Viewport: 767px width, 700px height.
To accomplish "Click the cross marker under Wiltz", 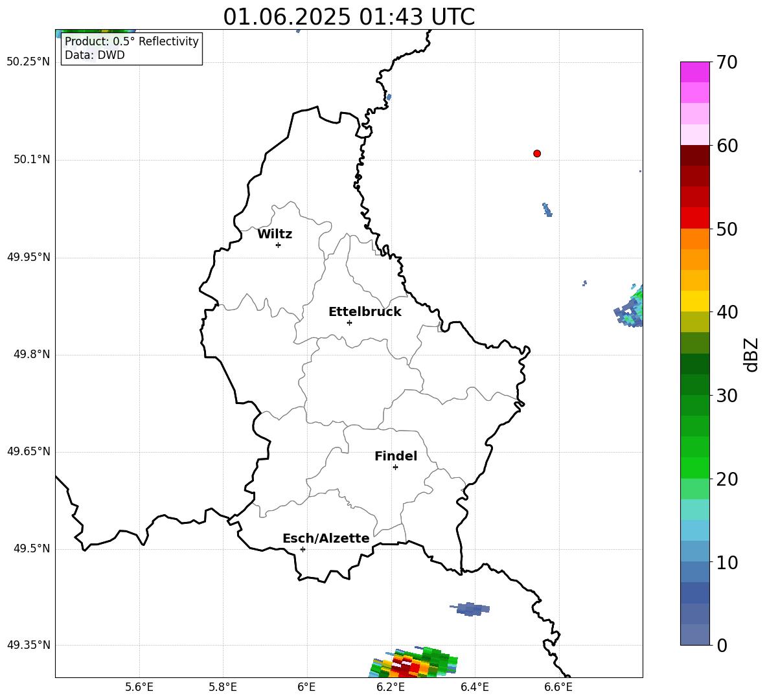I will [x=279, y=245].
